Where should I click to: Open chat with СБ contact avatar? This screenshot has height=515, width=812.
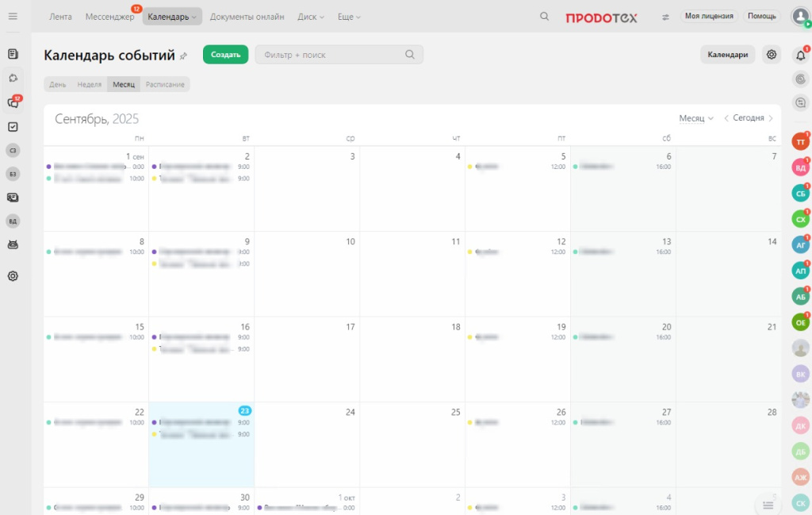click(801, 194)
